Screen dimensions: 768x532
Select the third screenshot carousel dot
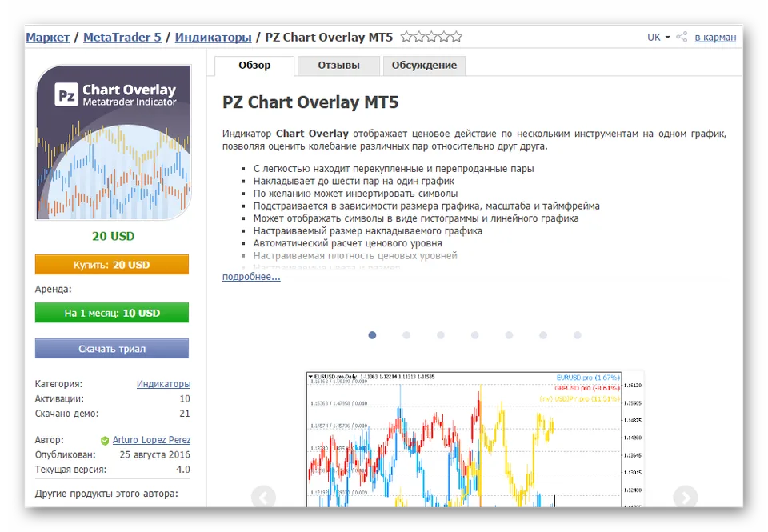[x=441, y=335]
